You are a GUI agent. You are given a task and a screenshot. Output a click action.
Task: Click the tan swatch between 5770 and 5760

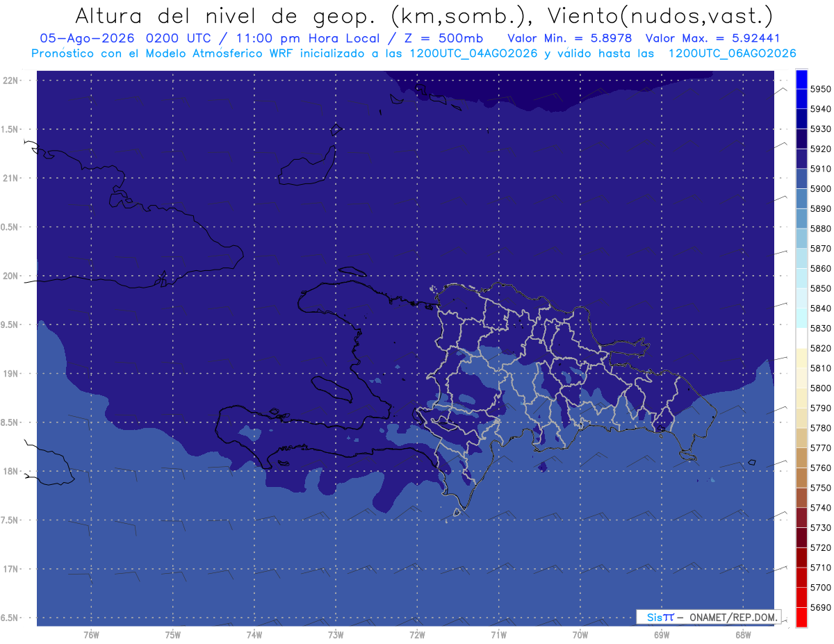[x=801, y=458]
